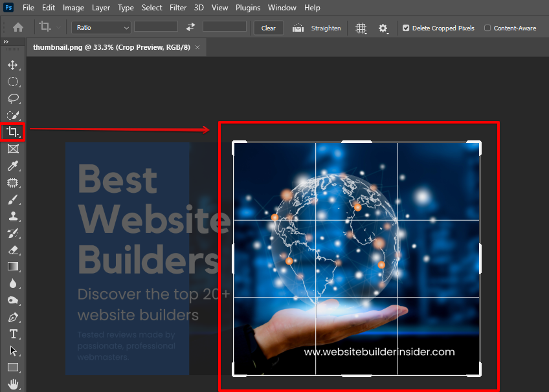The width and height of the screenshot is (549, 392).
Task: Click the crop width input field
Action: click(155, 27)
